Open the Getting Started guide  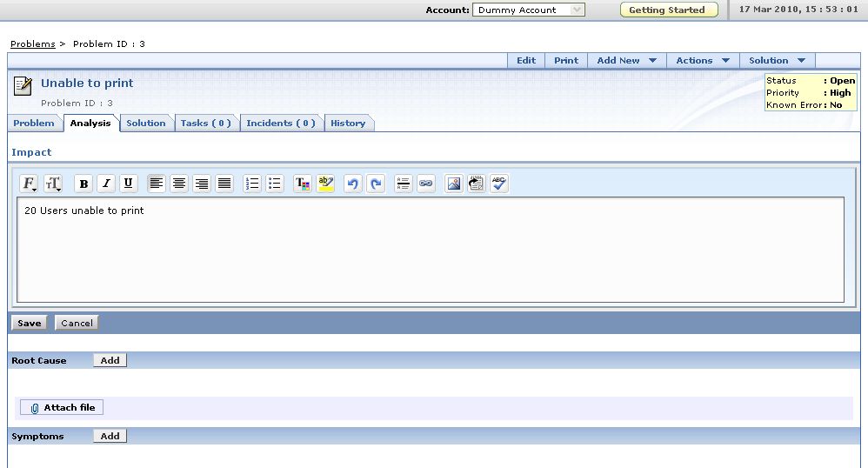pos(669,10)
